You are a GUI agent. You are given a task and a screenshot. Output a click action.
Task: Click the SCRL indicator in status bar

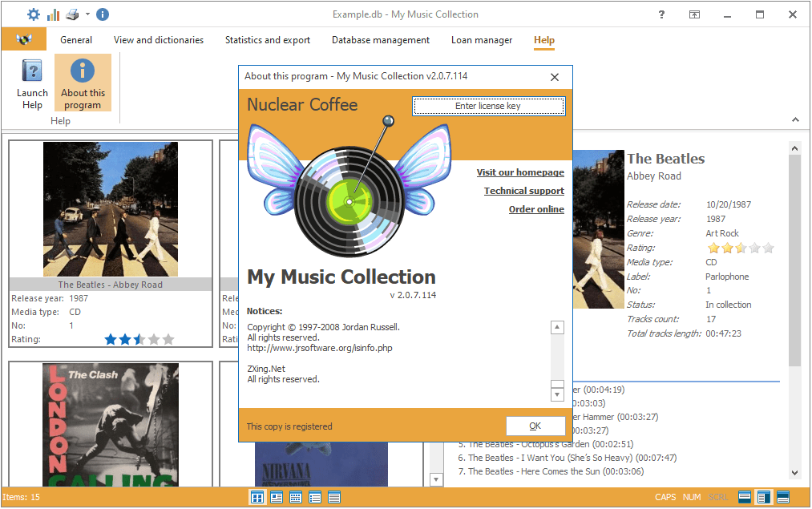pos(717,497)
